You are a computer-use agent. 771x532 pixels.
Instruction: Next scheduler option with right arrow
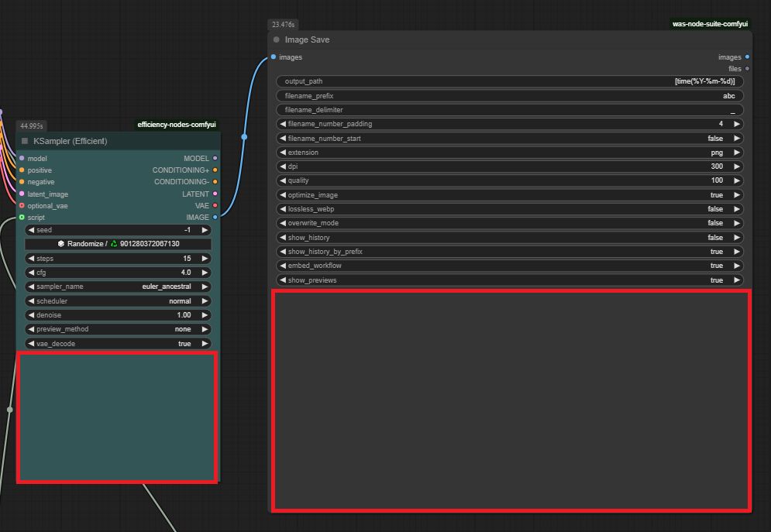[205, 300]
